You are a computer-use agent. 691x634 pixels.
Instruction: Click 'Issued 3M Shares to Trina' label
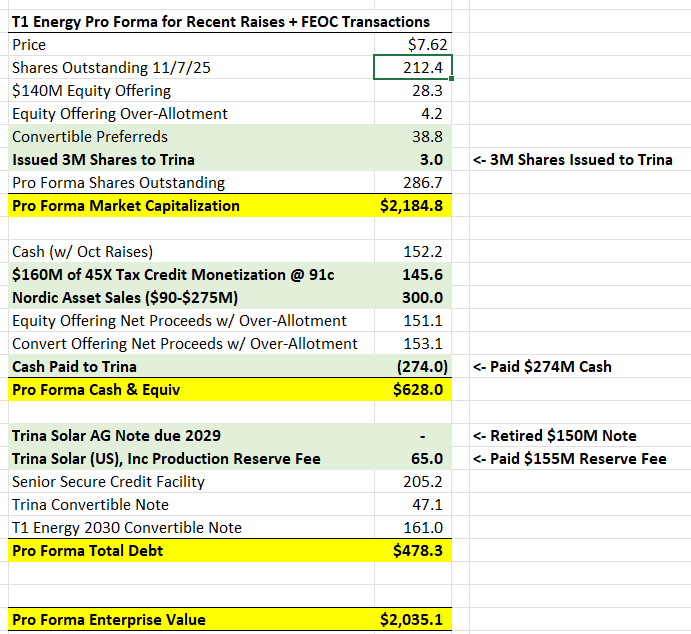click(103, 159)
